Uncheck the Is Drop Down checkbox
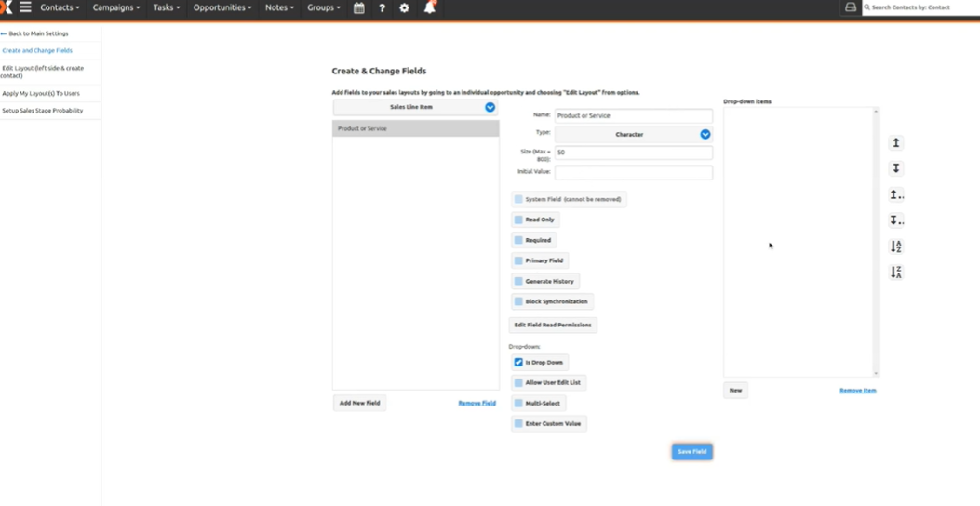 518,363
